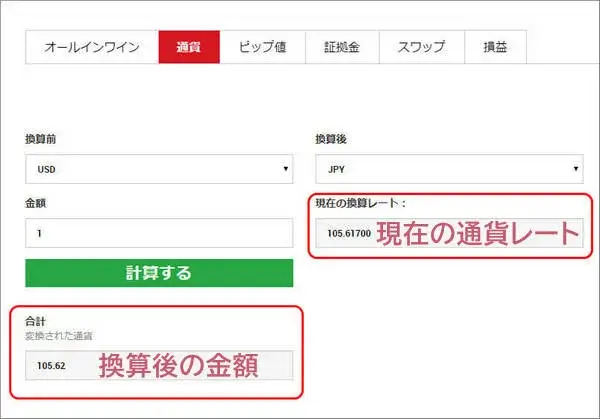600x419 pixels.
Task: Open the 換算前 USD currency dropdown
Action: pos(159,169)
